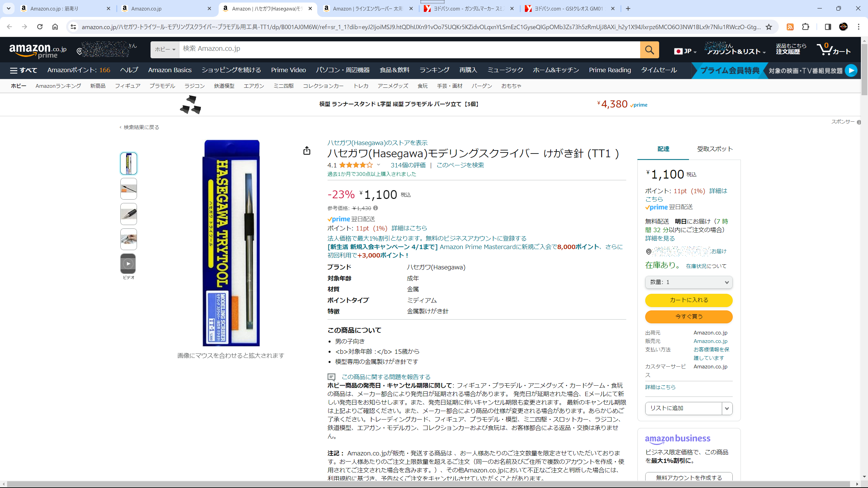Bookmark this page with star icon
The image size is (868, 488).
click(x=769, y=27)
